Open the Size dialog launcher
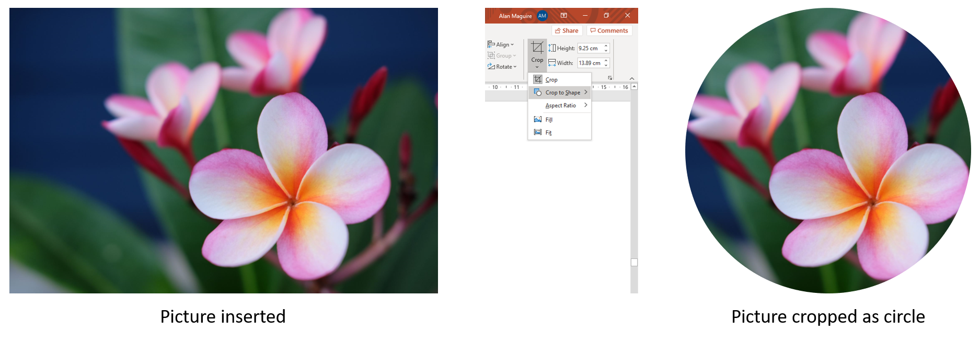Image resolution: width=980 pixels, height=341 pixels. tap(610, 78)
